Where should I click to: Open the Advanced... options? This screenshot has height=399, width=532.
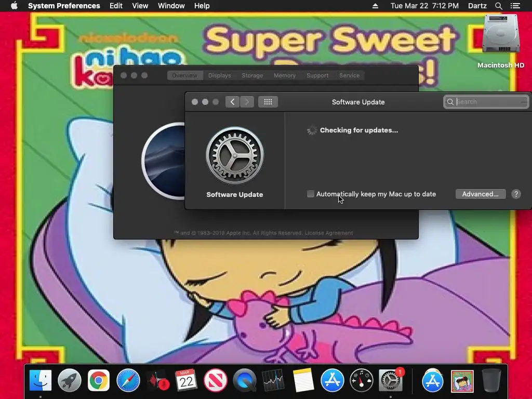(481, 194)
